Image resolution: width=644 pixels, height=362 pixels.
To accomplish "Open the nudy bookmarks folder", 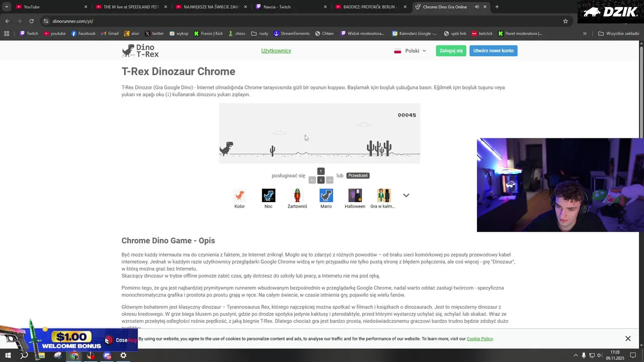I will (x=260, y=34).
